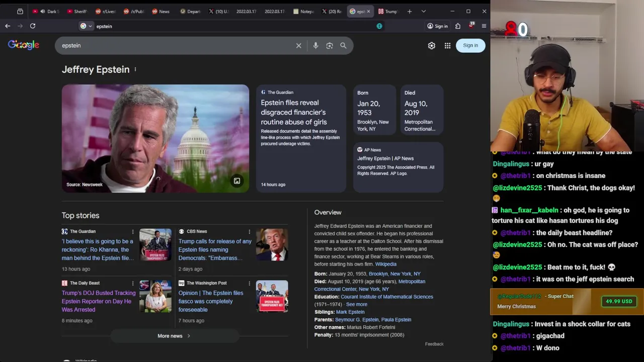Open Google quick settings gear
This screenshot has height=362, width=644.
click(x=432, y=46)
